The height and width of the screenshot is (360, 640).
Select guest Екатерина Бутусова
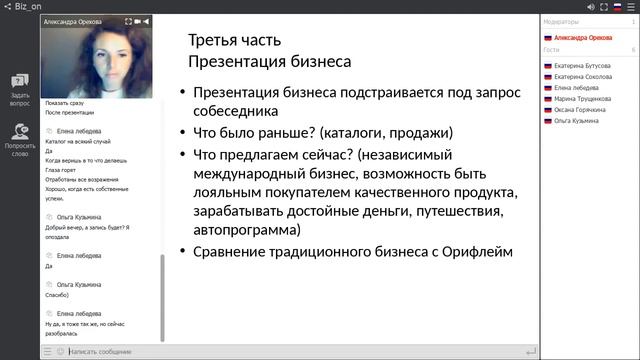click(582, 66)
